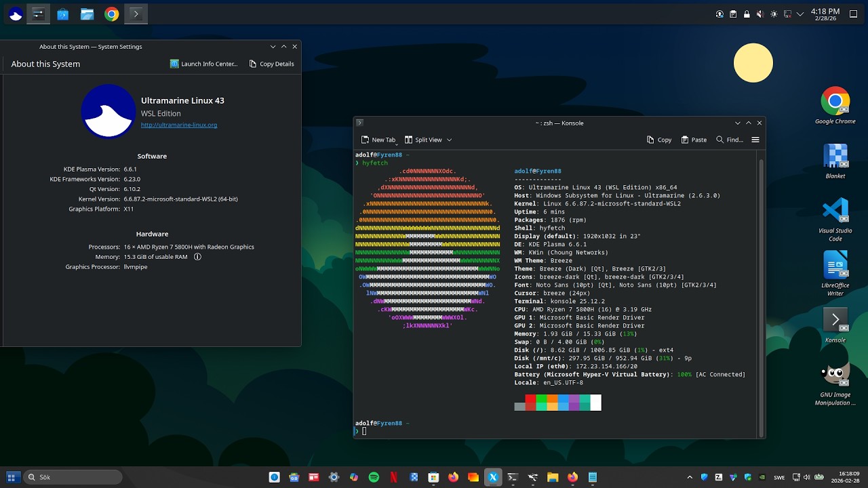Open the LibreOffice Writer desktop icon
Image resolution: width=868 pixels, height=488 pixels.
click(x=835, y=274)
